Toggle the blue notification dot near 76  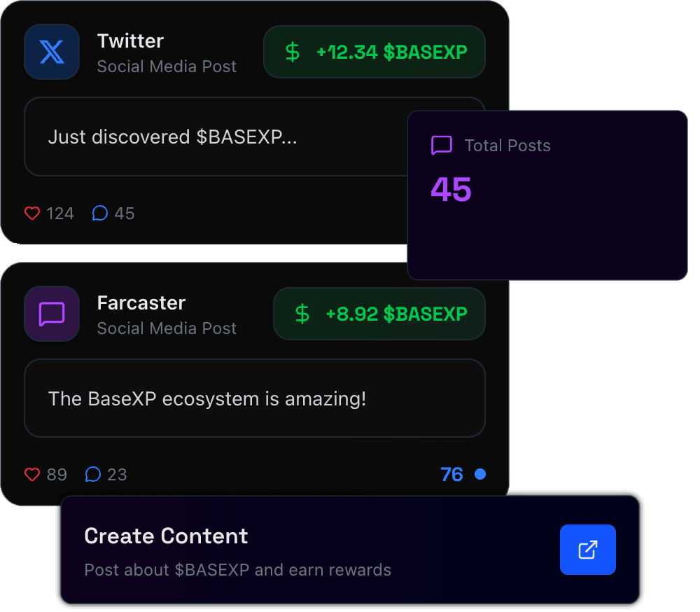point(480,474)
